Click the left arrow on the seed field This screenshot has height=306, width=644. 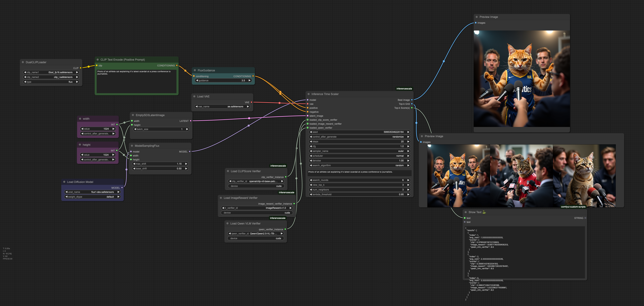(x=311, y=132)
